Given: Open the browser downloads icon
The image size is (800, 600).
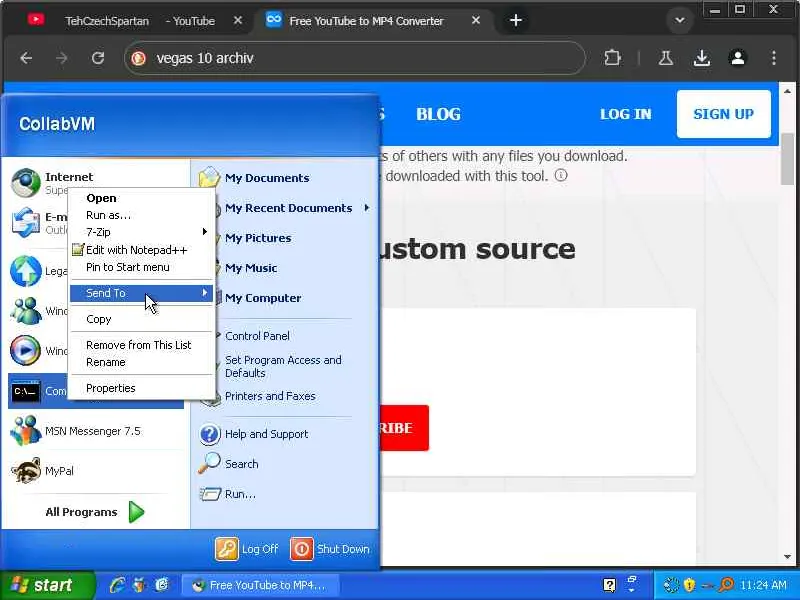Looking at the screenshot, I should 702,58.
